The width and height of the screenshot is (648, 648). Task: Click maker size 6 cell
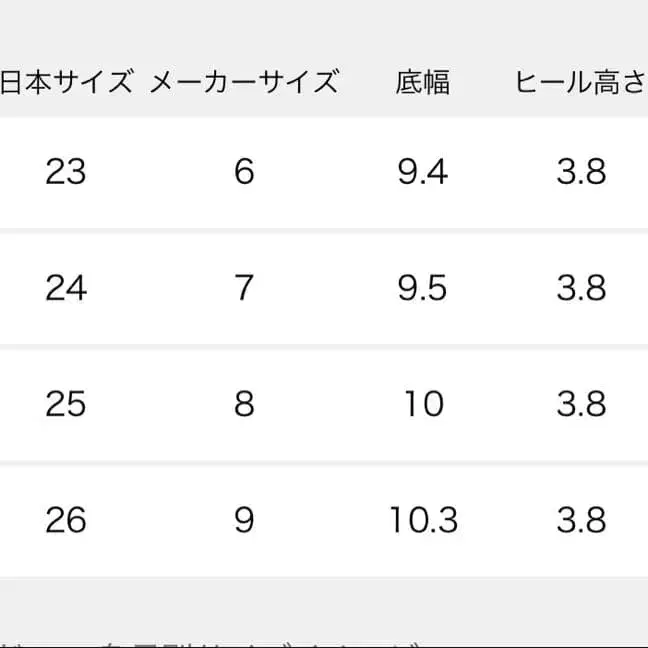point(244,173)
